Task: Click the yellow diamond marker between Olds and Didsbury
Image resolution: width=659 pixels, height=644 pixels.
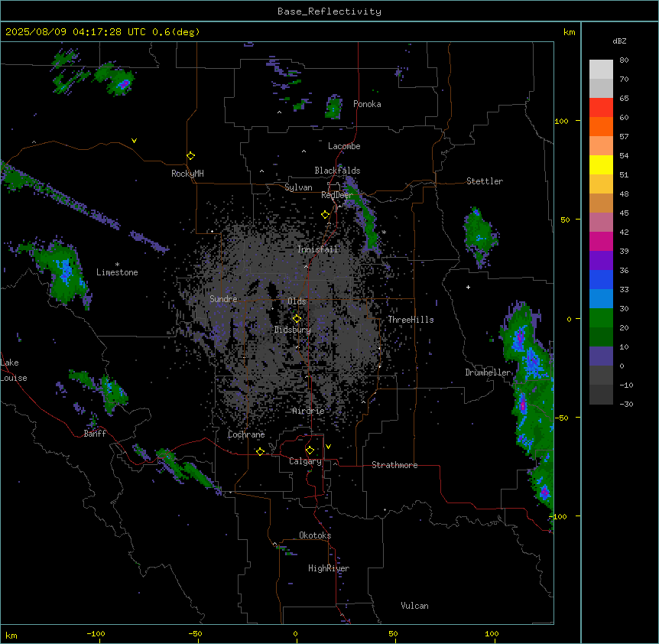Action: pos(297,319)
